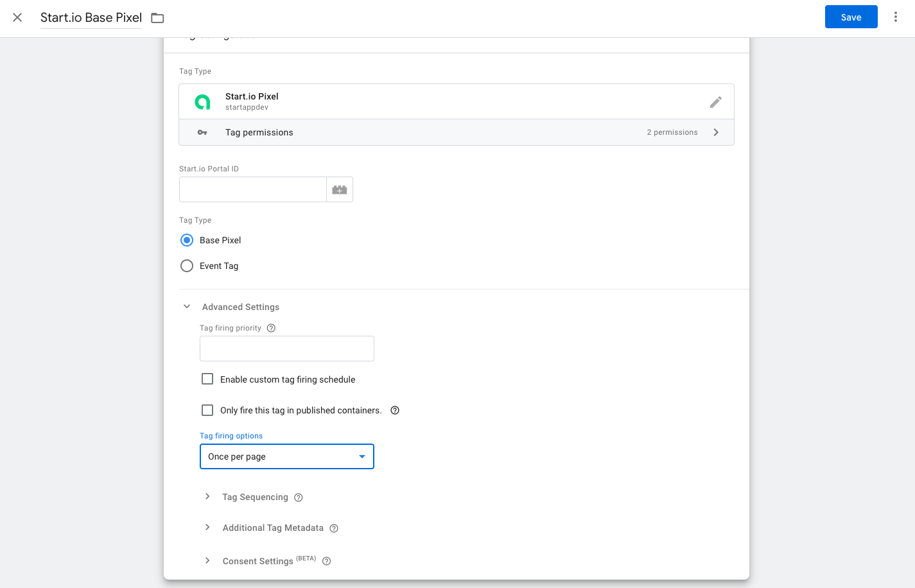Click the 2 permissions text
The height and width of the screenshot is (588, 915).
[672, 132]
